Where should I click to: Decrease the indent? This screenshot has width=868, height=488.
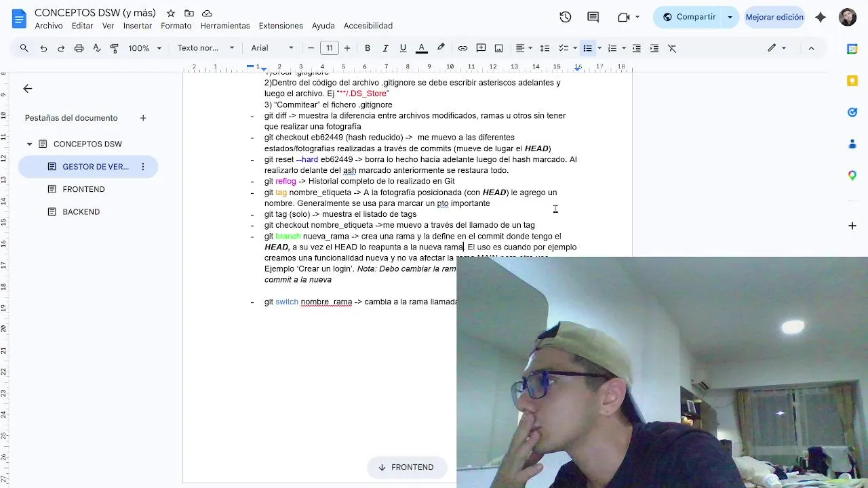(636, 48)
